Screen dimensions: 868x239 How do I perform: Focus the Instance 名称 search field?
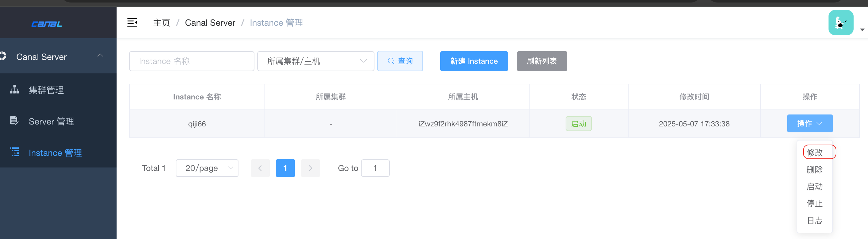[192, 61]
